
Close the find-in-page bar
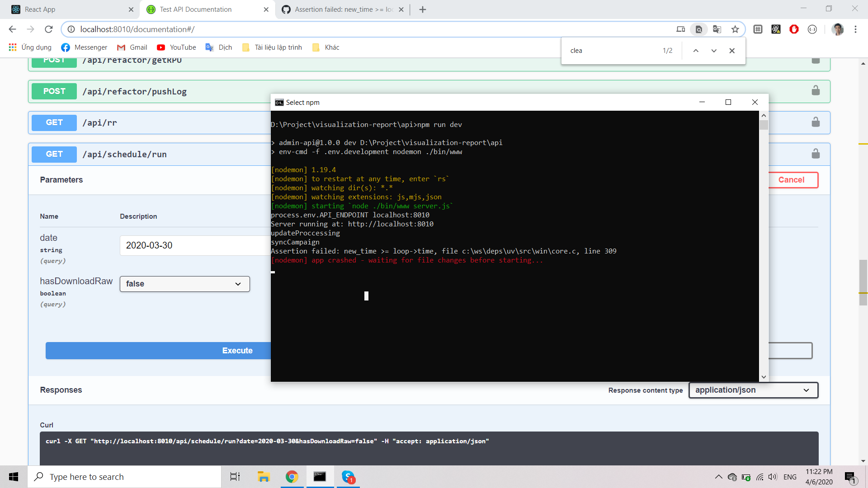click(732, 51)
